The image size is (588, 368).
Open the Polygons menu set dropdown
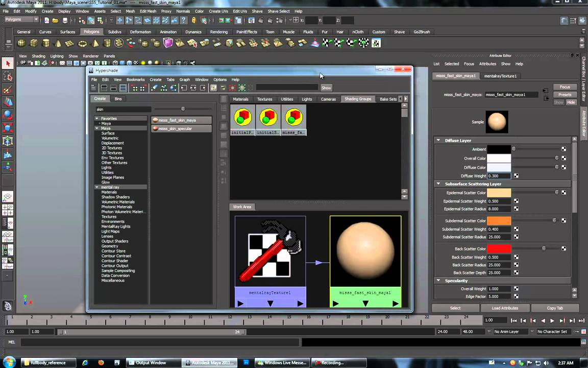(21, 19)
